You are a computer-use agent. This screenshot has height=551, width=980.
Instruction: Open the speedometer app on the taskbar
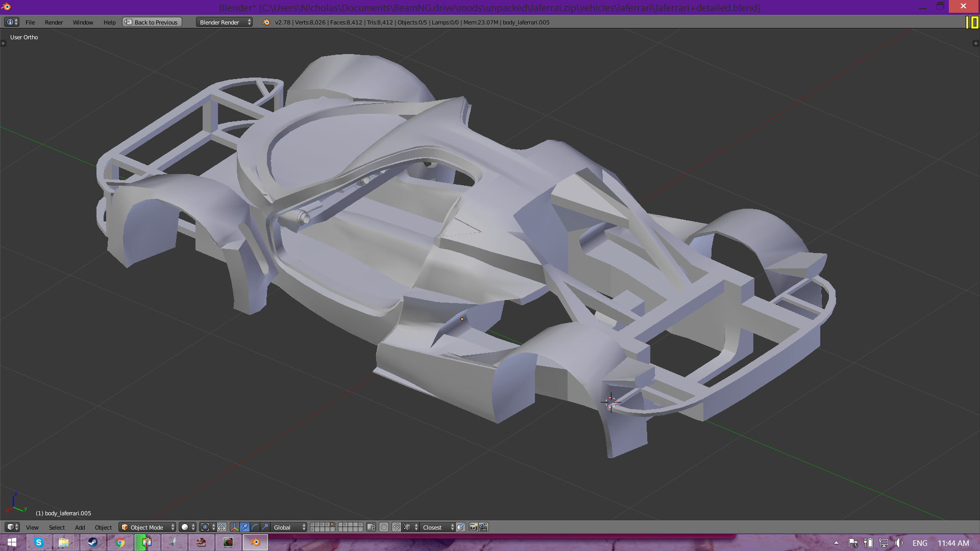click(x=228, y=542)
